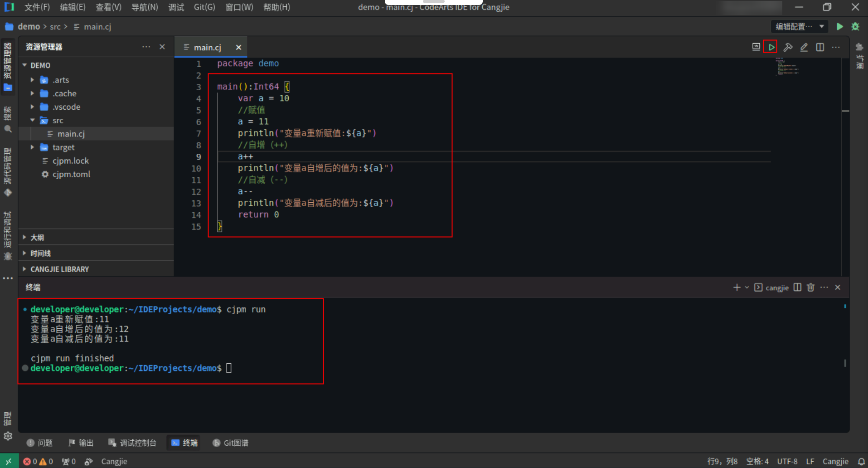The image size is (868, 468).
Task: Change indentation via 空格:4 status item
Action: tap(757, 461)
